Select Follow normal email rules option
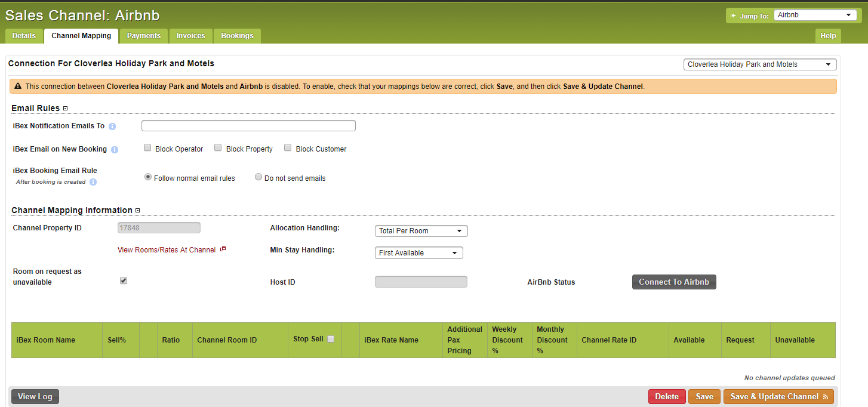This screenshot has height=407, width=868. (x=148, y=177)
